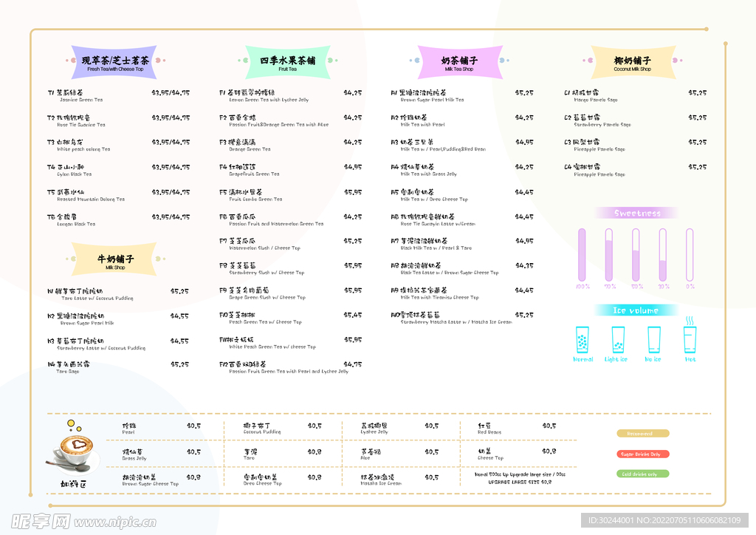Click the Grass Jelly topping
The image size is (756, 535).
(x=162, y=454)
